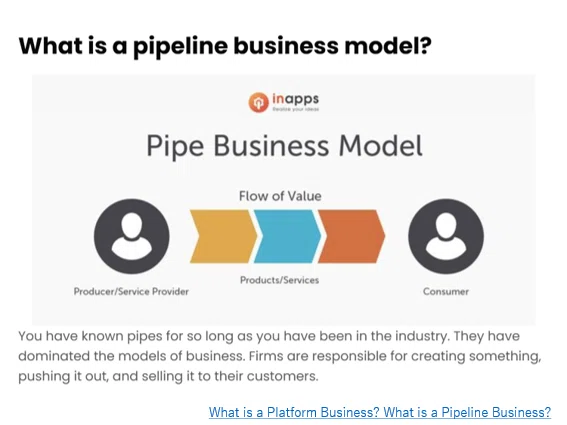Image resolution: width=567 pixels, height=425 pixels.
Task: Click the Pipe Business Model diagram image
Action: pos(284,200)
